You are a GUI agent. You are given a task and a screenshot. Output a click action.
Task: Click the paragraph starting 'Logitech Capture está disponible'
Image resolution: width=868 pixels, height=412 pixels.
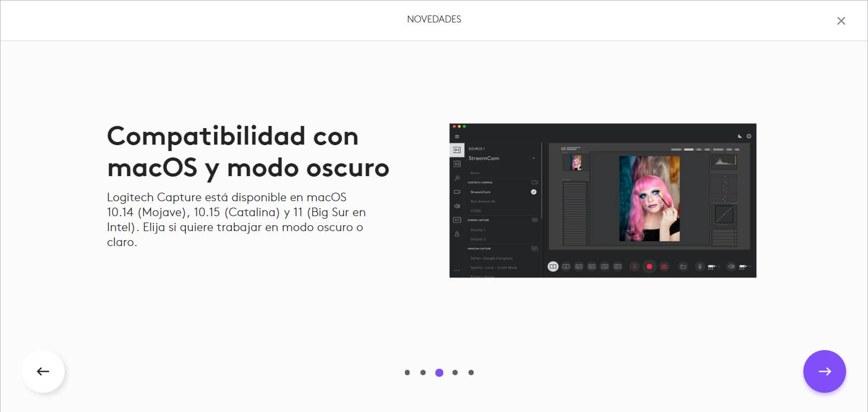(236, 219)
